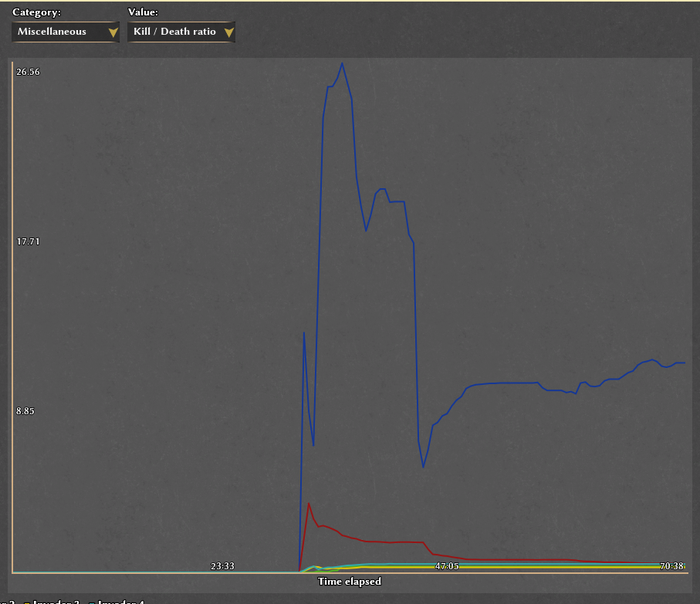Click the 23:33 time axis marker

pos(222,565)
